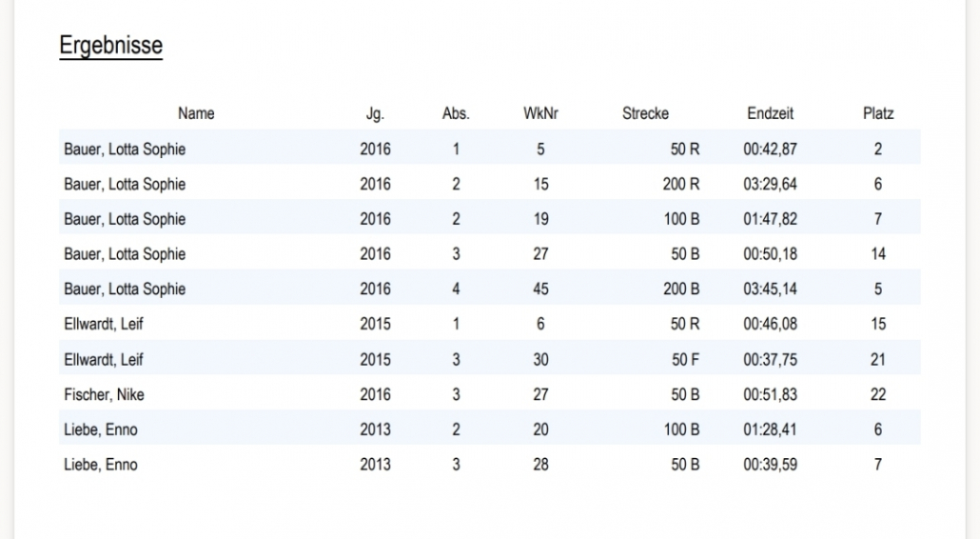Select WkNr 45 cell

540,289
